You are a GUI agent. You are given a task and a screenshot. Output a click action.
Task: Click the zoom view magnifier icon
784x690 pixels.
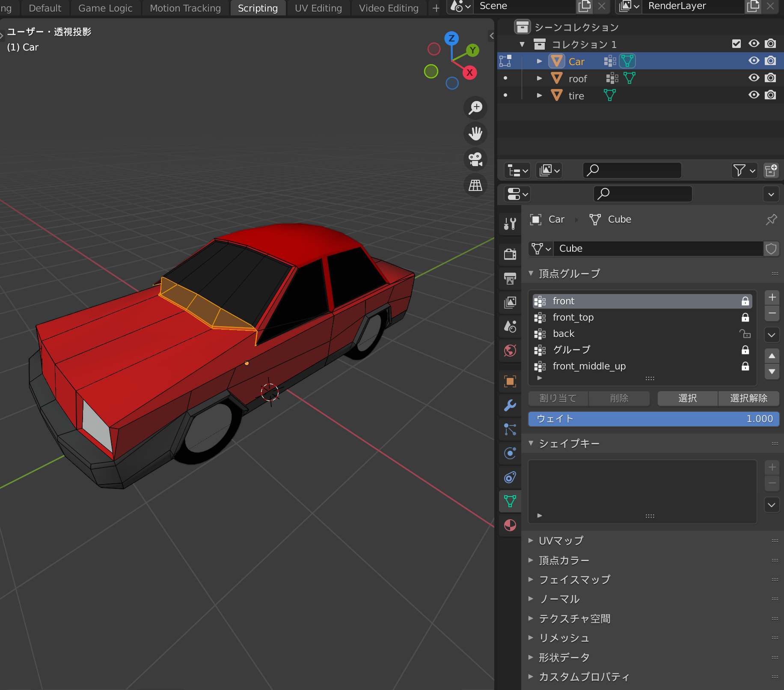coord(475,107)
